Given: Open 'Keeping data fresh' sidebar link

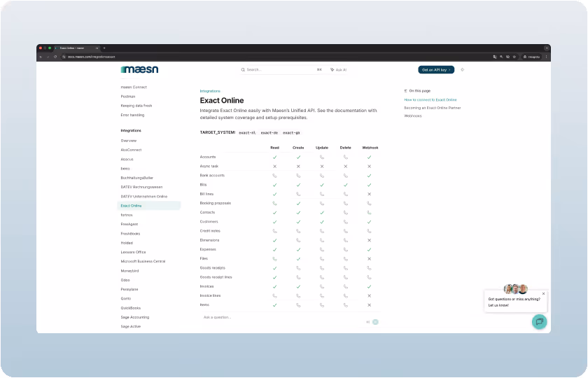Looking at the screenshot, I should click(136, 106).
